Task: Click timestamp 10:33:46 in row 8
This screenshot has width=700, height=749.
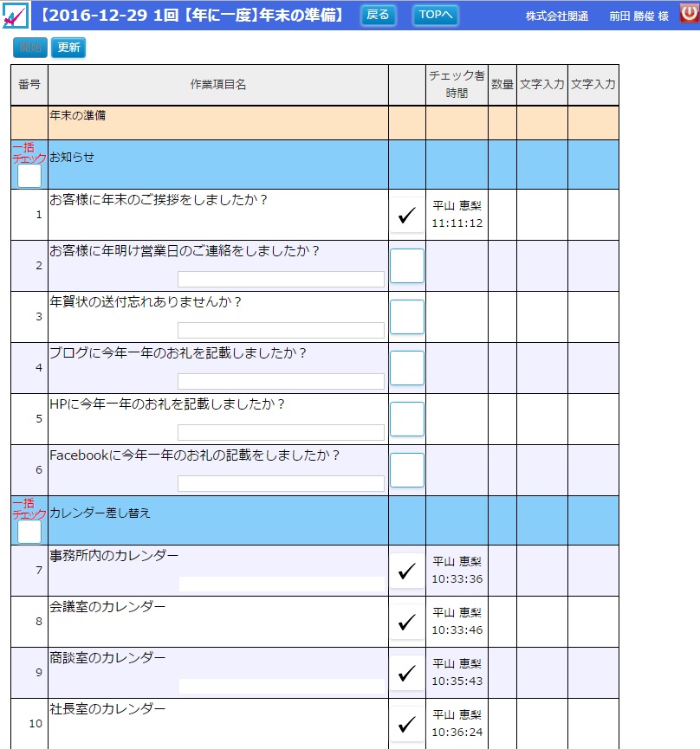Action: point(457,630)
